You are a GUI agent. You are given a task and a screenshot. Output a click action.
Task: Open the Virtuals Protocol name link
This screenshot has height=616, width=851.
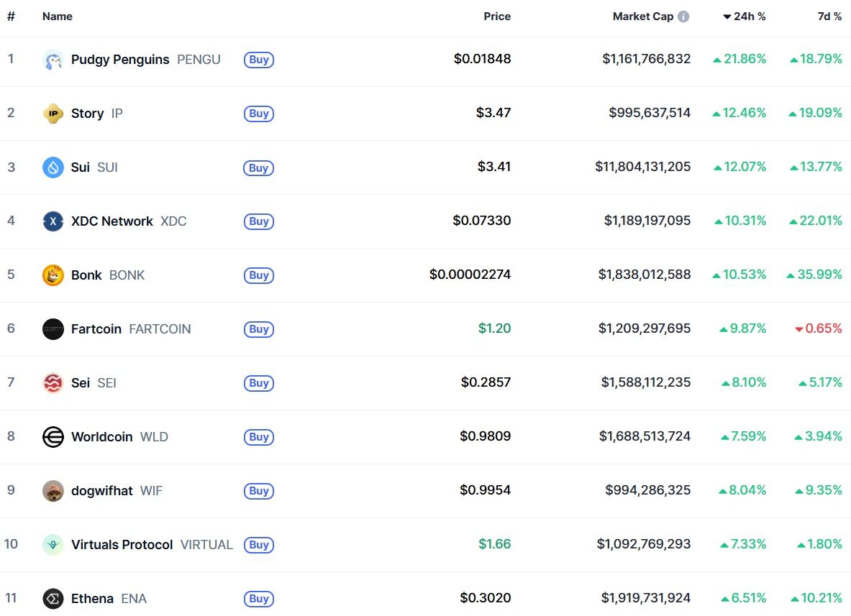coord(122,544)
